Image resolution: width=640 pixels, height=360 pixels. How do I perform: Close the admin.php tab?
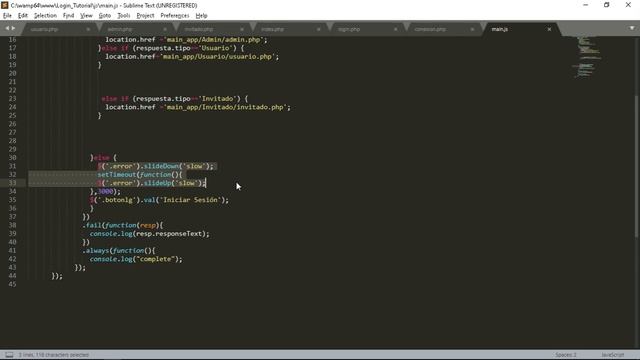[165, 29]
